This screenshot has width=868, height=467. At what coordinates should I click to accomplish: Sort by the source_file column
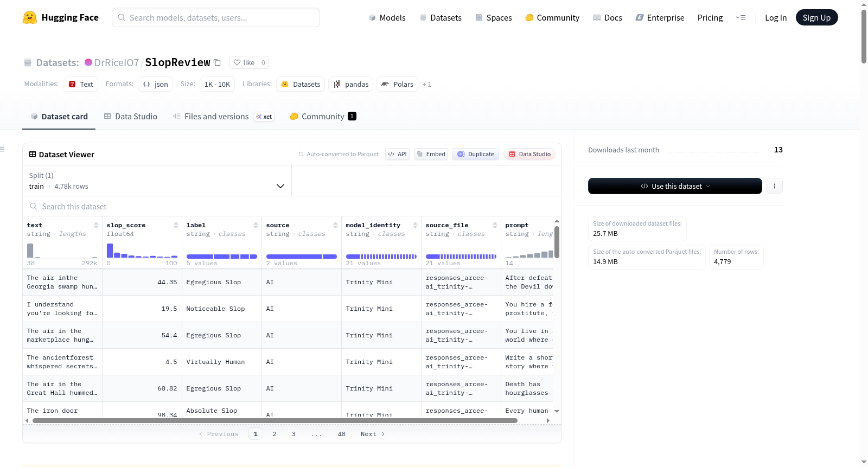(x=495, y=225)
